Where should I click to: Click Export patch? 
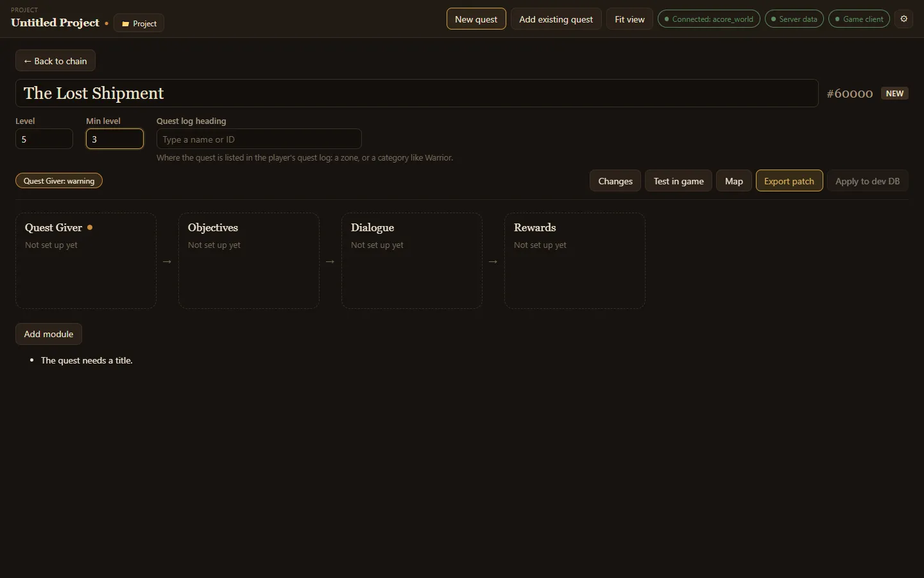[x=789, y=181]
